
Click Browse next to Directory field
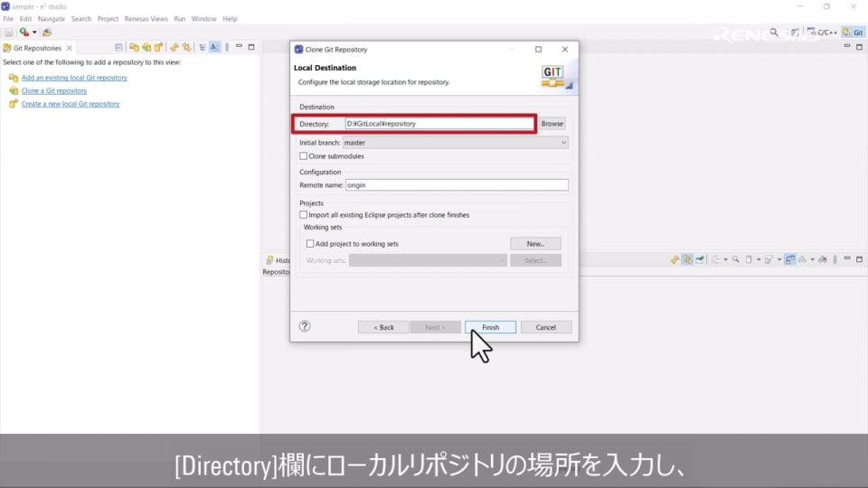[552, 124]
